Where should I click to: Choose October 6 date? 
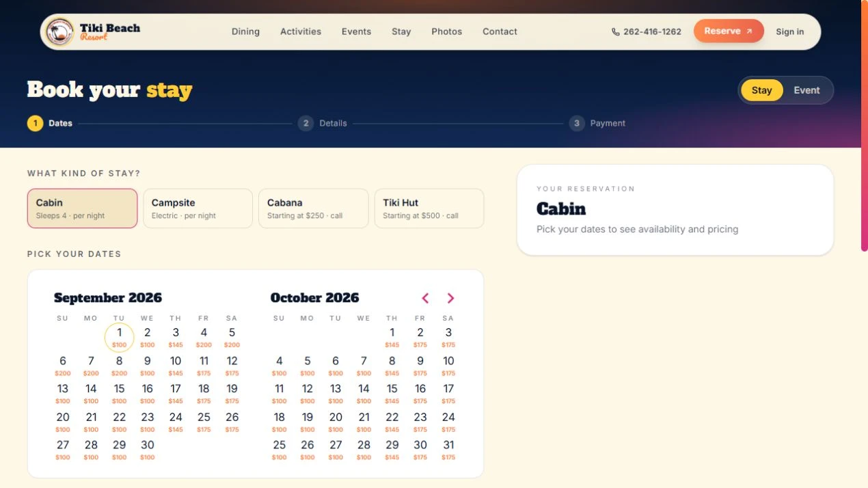[x=336, y=365]
